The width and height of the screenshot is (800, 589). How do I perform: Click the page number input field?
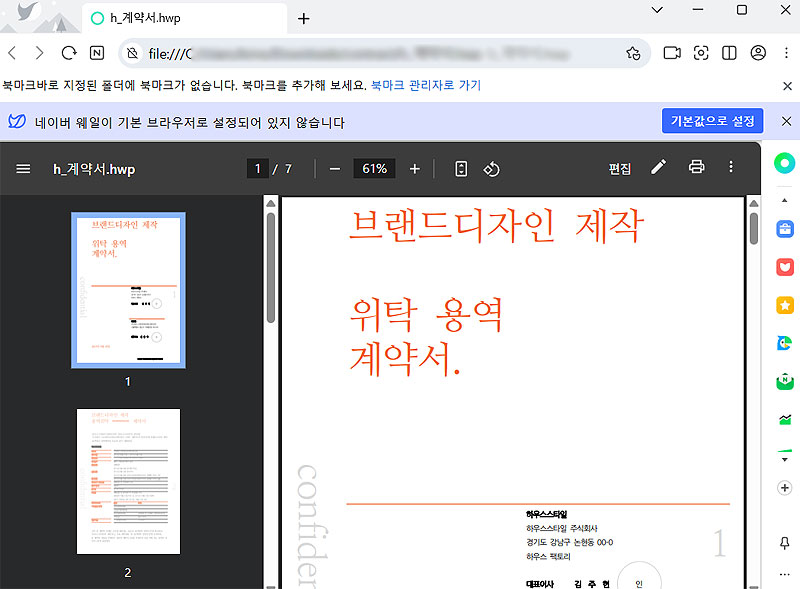pos(257,168)
